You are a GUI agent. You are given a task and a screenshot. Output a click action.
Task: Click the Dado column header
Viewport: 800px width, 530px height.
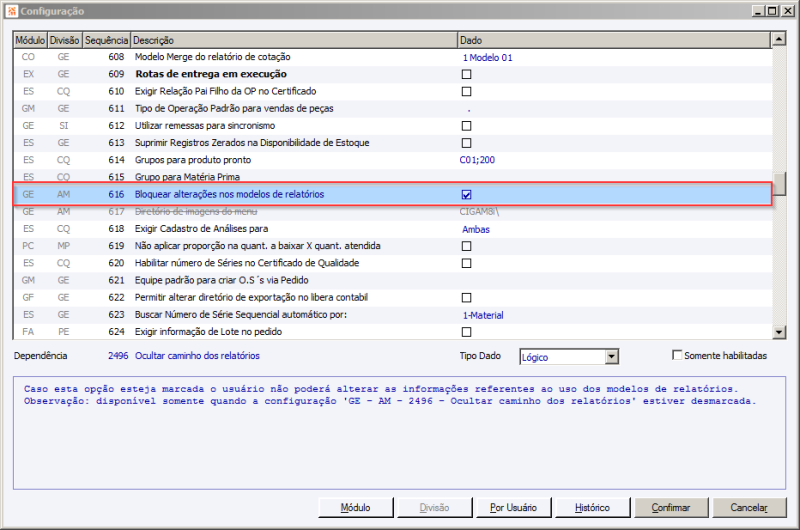point(614,40)
